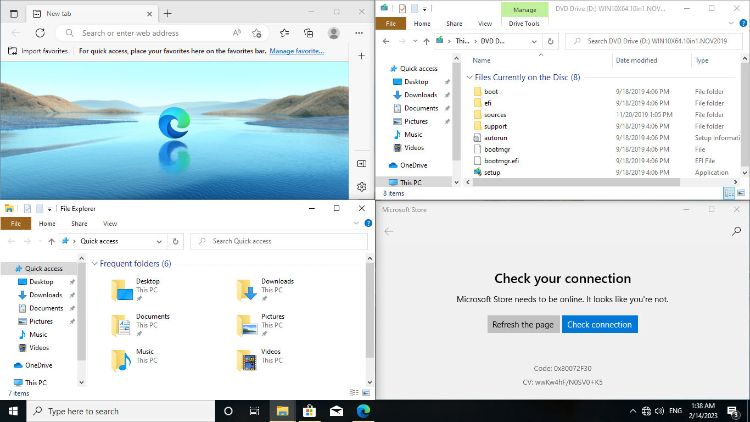Collapse Files Currently on the Disc group
This screenshot has width=750, height=422.
(x=470, y=77)
